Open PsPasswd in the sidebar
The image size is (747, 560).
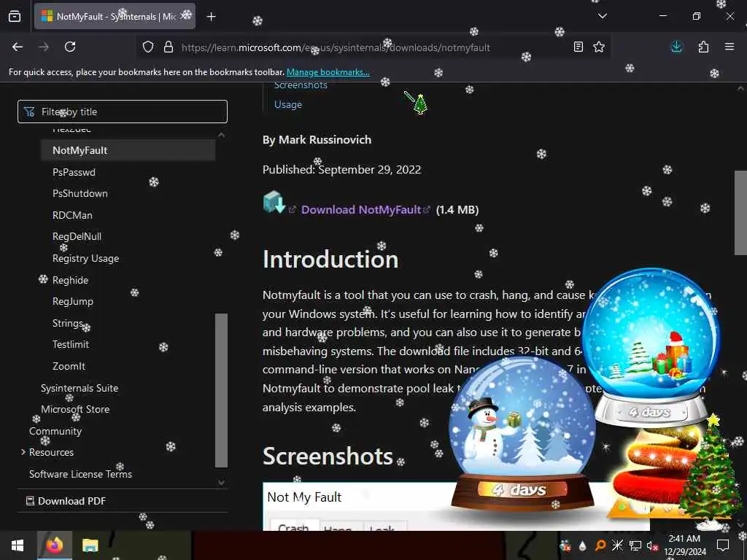[74, 172]
